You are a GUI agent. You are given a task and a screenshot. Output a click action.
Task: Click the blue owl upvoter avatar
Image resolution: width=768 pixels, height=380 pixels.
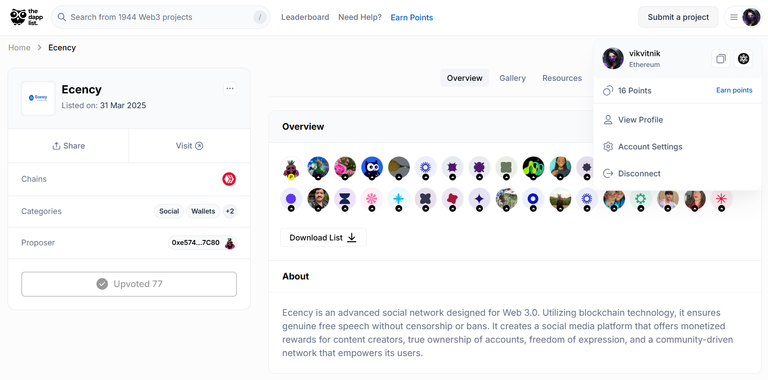(372, 167)
